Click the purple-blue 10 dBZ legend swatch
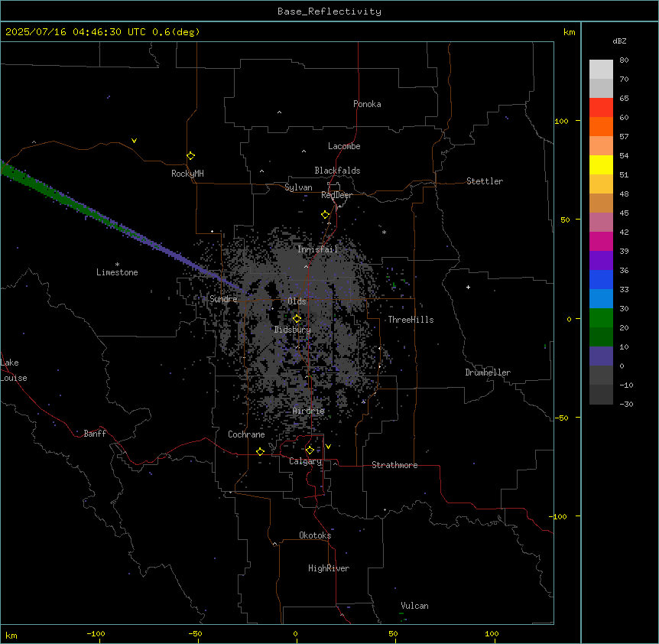This screenshot has width=659, height=644. click(601, 356)
